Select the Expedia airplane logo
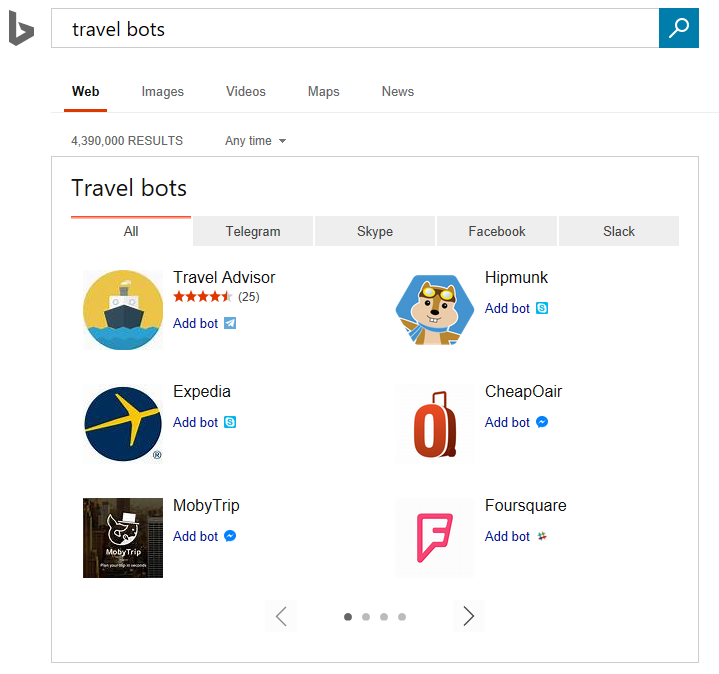The image size is (719, 674). 122,424
